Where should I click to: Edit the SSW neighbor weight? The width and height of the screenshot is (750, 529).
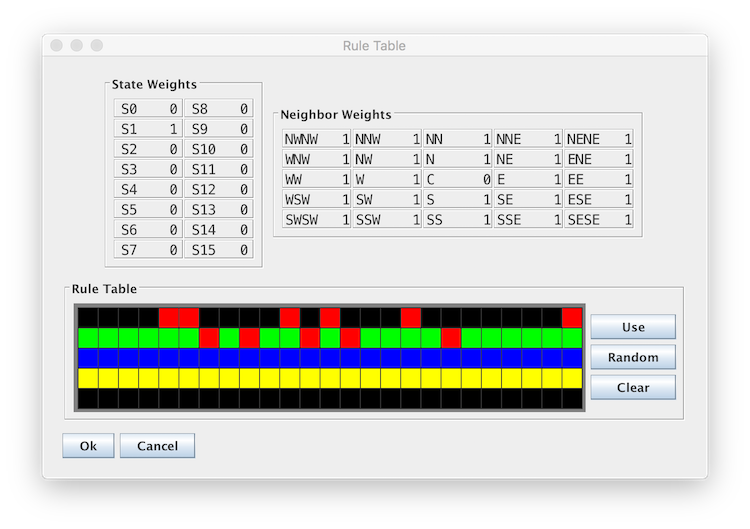click(387, 219)
